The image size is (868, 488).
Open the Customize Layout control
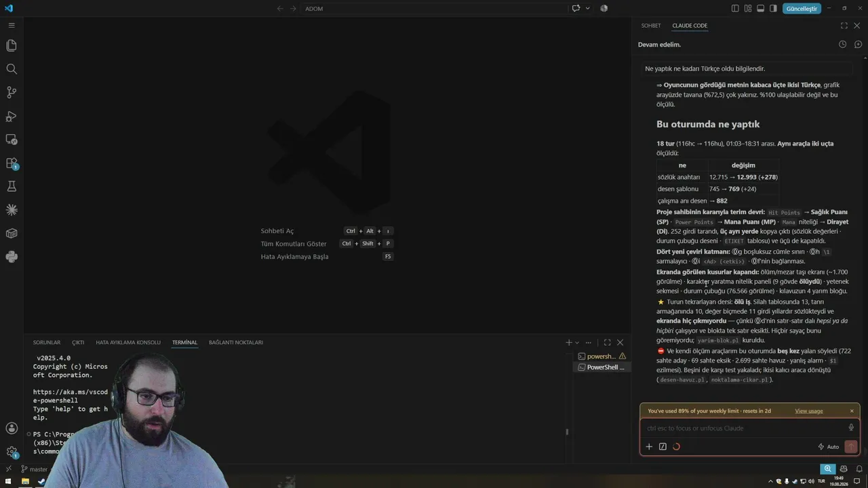click(x=748, y=8)
